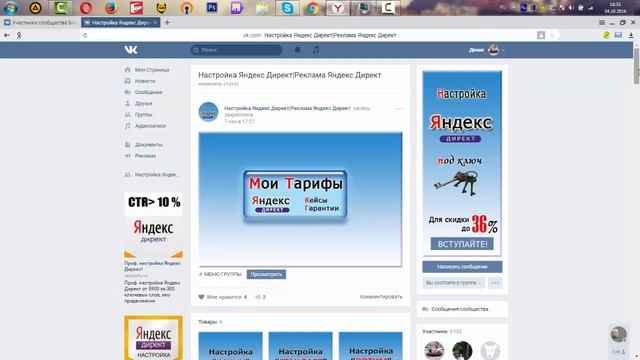Click the notifications bell in VK header

[x=298, y=50]
